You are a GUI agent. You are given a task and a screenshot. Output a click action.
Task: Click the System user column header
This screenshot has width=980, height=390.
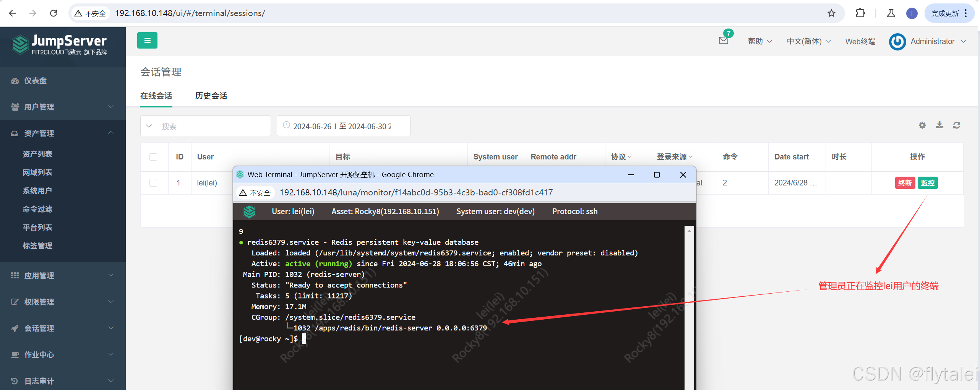[x=495, y=157]
